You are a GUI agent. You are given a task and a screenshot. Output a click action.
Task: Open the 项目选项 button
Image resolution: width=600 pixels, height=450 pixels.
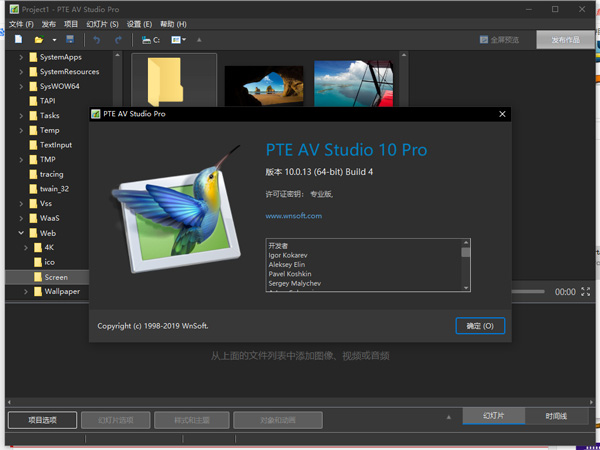42,420
